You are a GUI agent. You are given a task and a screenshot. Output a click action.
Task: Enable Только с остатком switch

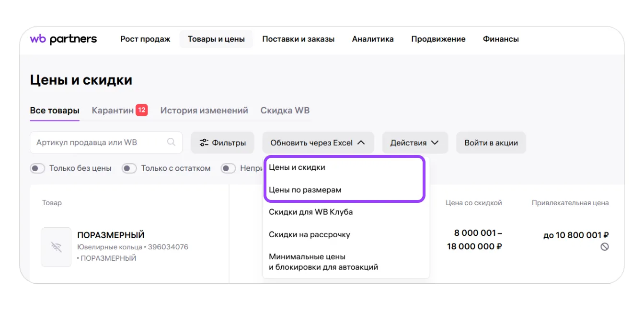pyautogui.click(x=129, y=168)
